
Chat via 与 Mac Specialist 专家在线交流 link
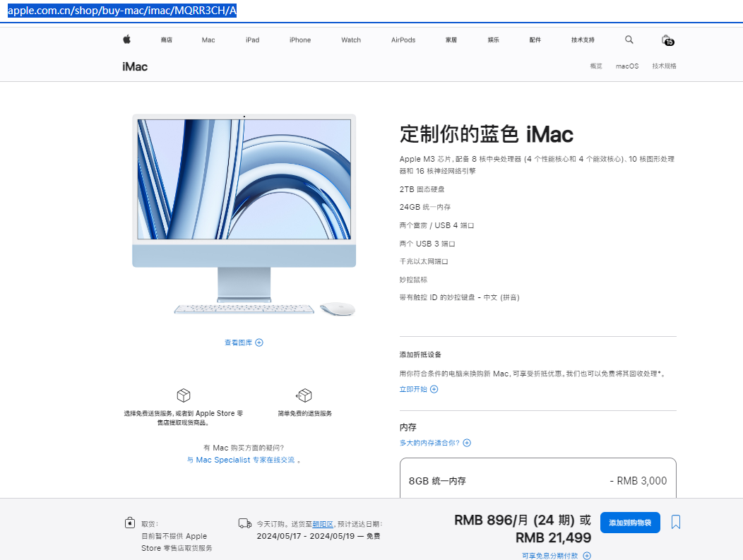(241, 460)
